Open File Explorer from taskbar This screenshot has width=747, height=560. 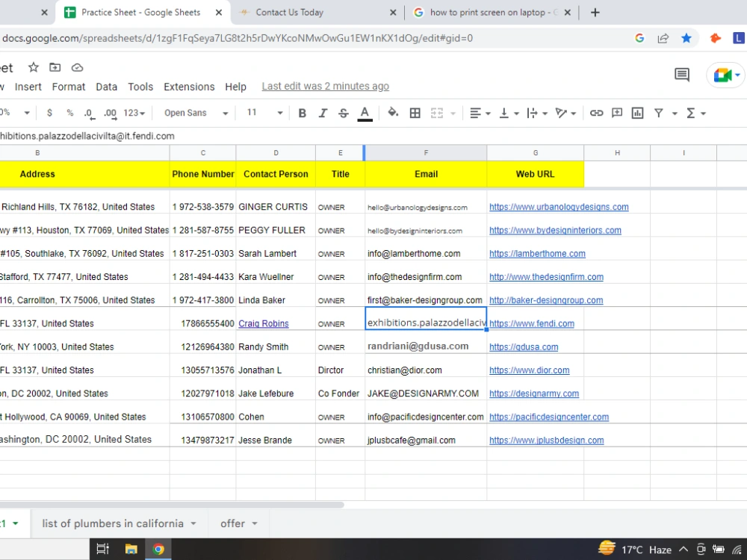131,549
